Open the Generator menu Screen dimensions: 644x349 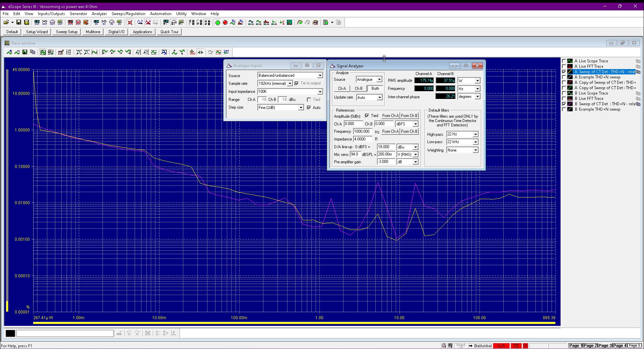click(x=78, y=14)
